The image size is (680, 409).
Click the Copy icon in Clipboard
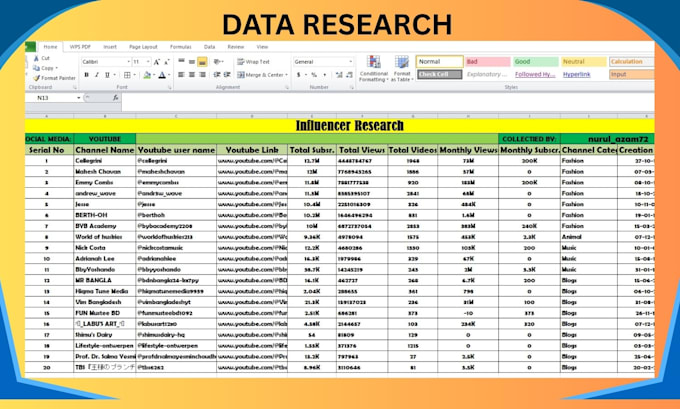tap(36, 68)
